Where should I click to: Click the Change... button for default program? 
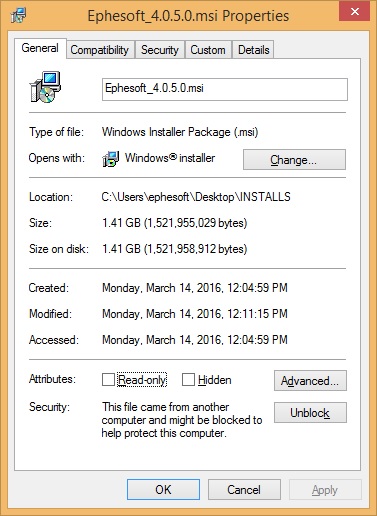pyautogui.click(x=294, y=160)
